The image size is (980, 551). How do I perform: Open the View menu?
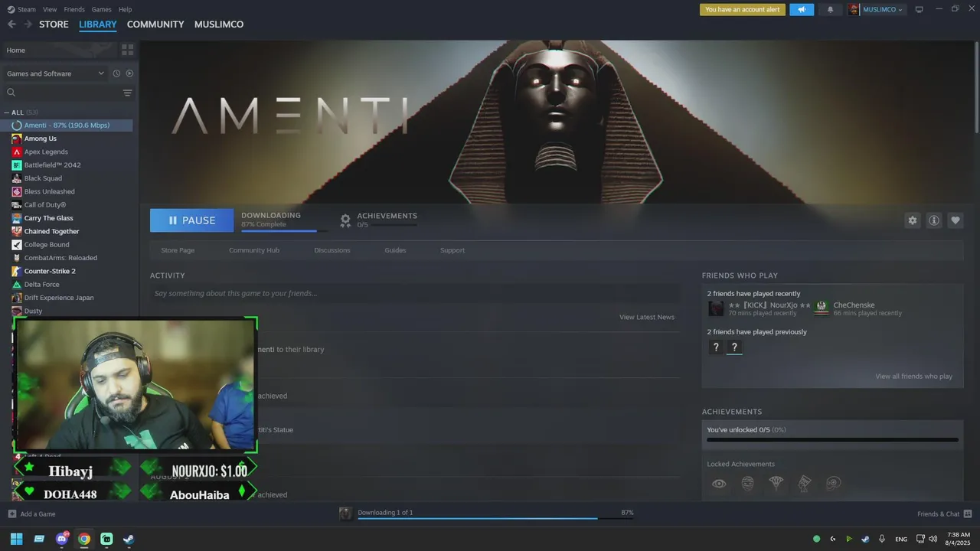tap(50, 9)
